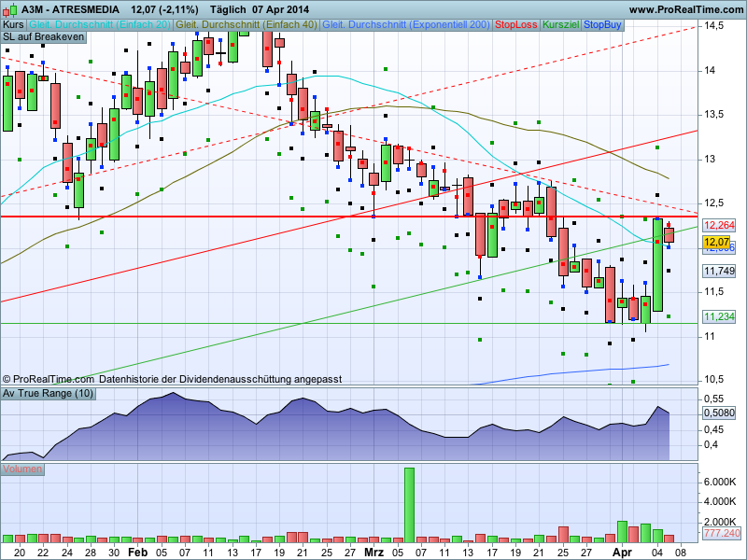This screenshot has height=560, width=747.
Task: Click the Feb label on the date axis
Action: 137,553
